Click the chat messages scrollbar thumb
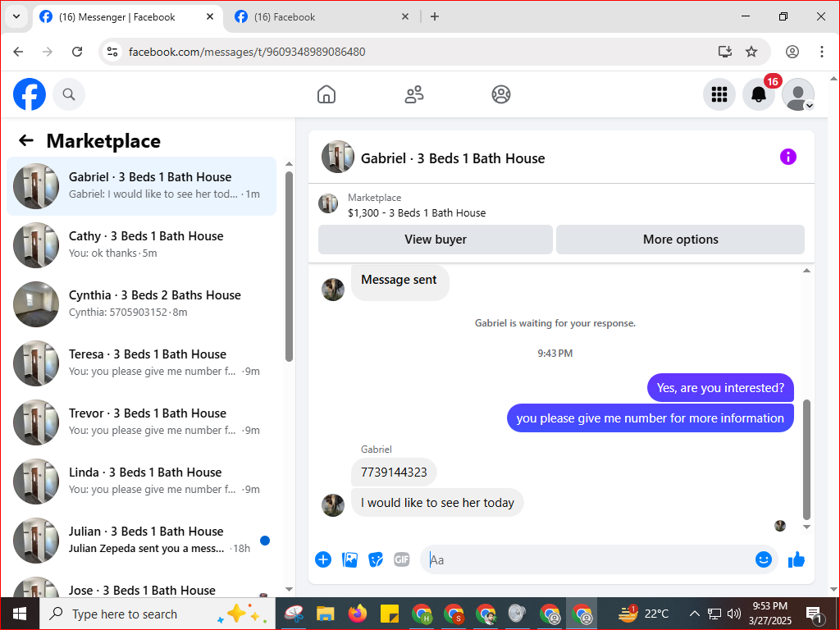 pos(807,459)
